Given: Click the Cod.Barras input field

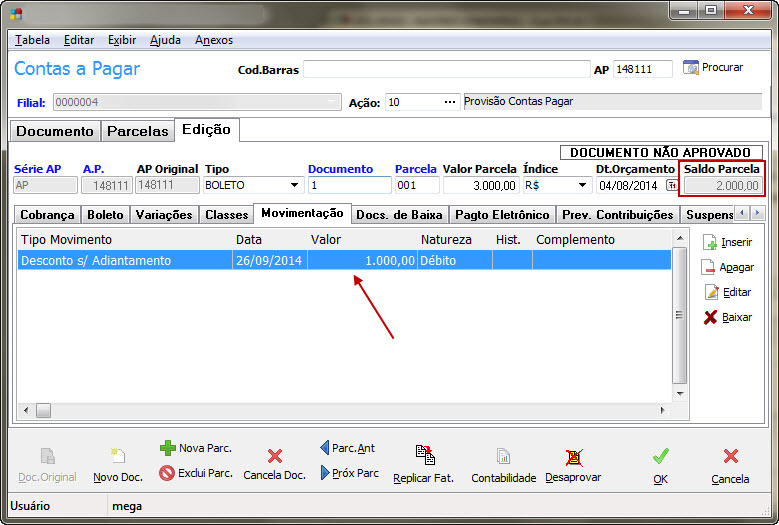Looking at the screenshot, I should pyautogui.click(x=446, y=69).
